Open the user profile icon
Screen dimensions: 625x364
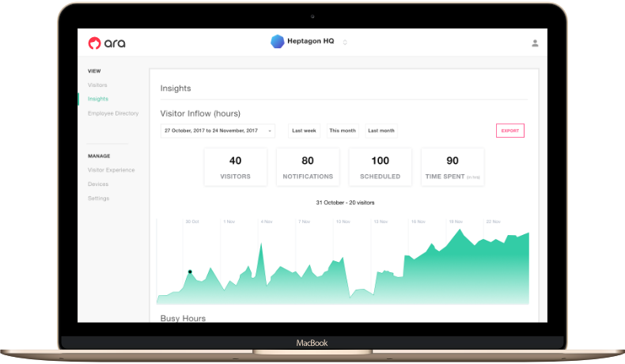(535, 43)
